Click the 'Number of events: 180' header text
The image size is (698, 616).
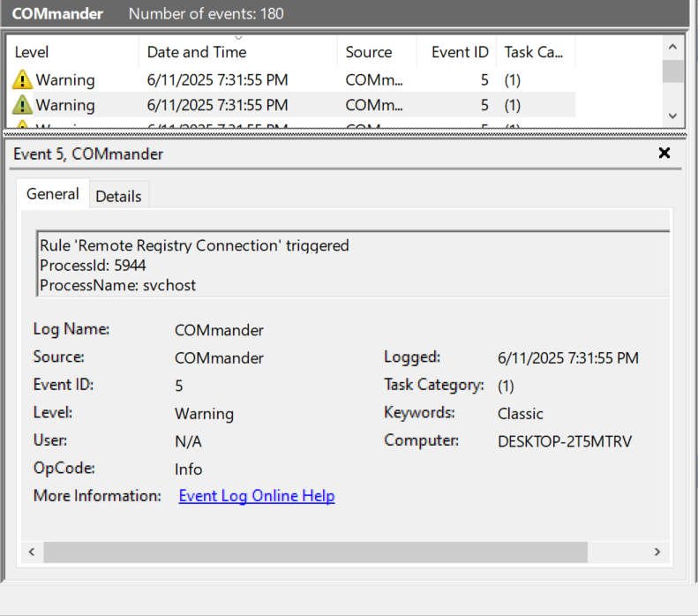pos(206,14)
